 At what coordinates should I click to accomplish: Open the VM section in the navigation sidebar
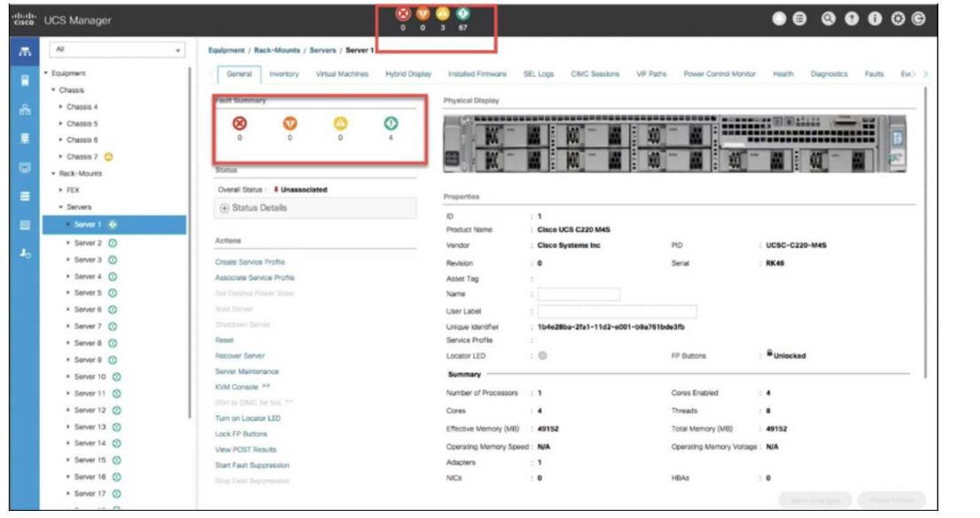click(25, 167)
